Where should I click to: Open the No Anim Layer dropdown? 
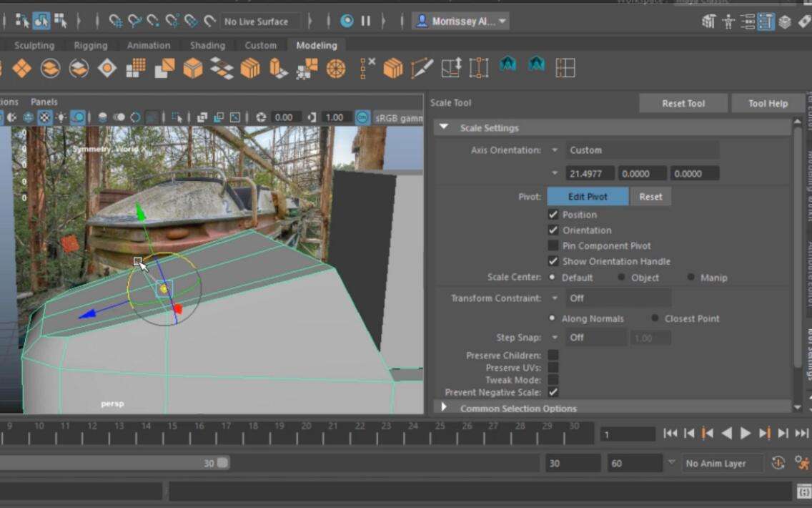[x=722, y=463]
